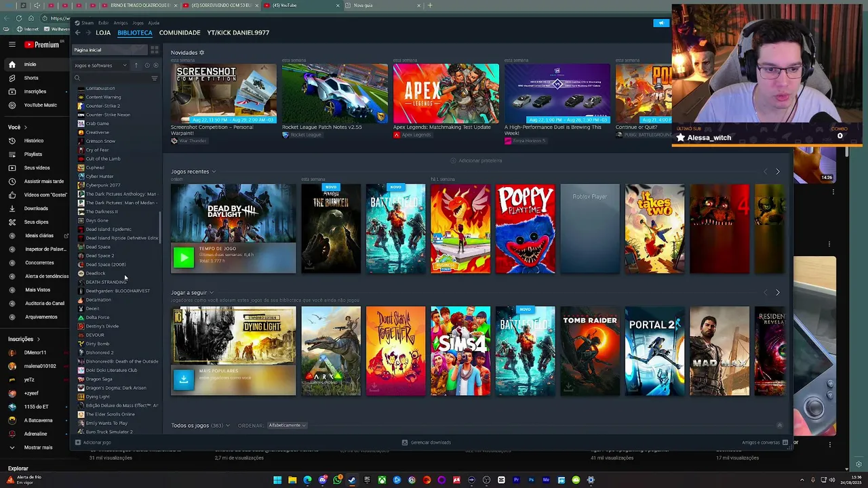Image resolution: width=868 pixels, height=488 pixels.
Task: Click Steam icon in taskbar
Action: coord(352,480)
